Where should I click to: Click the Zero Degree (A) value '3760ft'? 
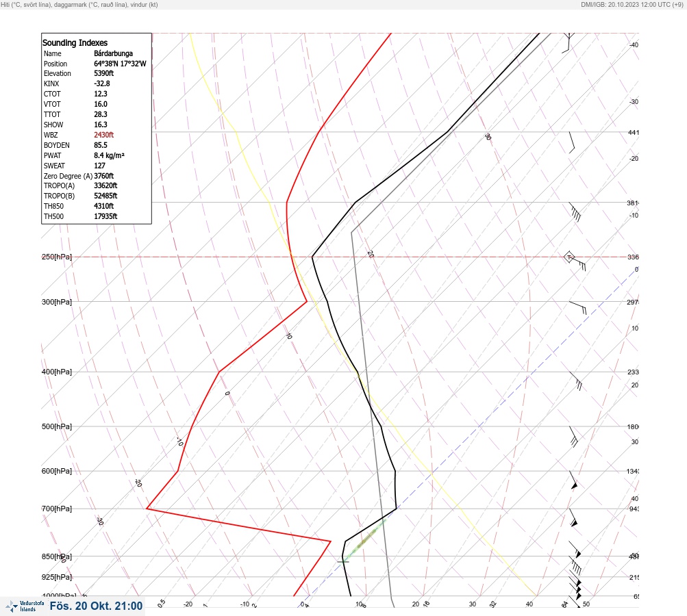[104, 176]
